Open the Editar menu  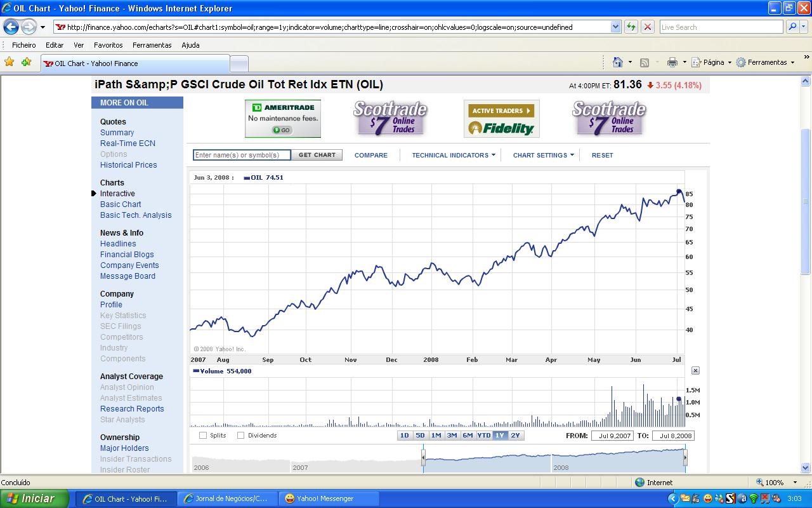click(x=55, y=45)
